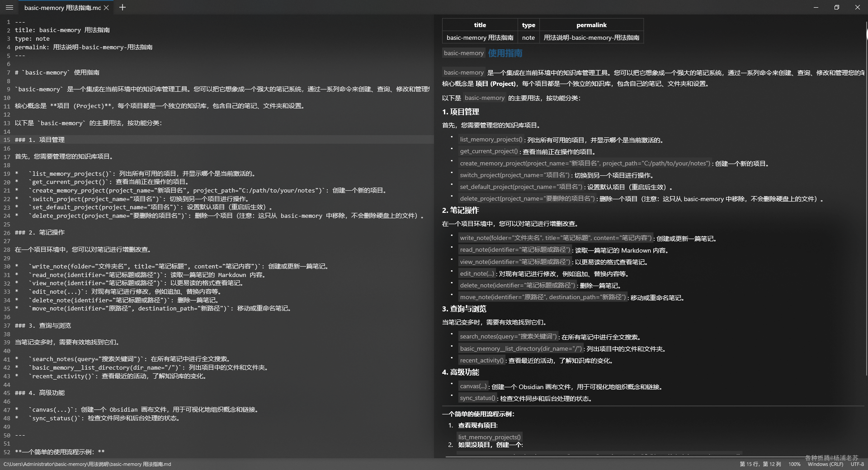Click file path in status bar
This screenshot has height=470, width=868.
click(x=87, y=464)
